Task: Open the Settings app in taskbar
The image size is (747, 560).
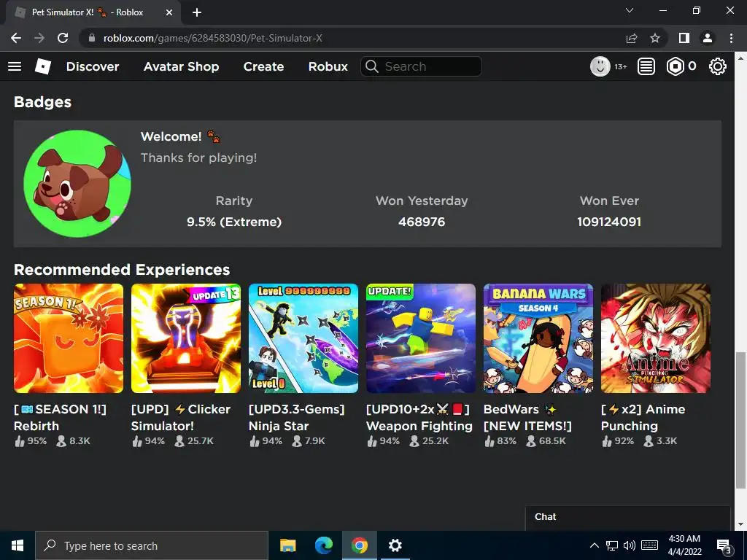Action: pos(395,545)
